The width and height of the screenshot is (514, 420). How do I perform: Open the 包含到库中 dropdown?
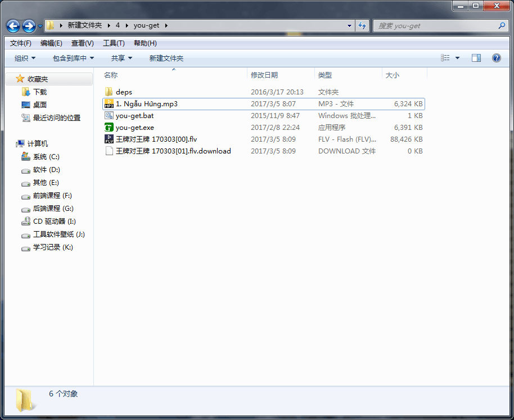tap(73, 58)
